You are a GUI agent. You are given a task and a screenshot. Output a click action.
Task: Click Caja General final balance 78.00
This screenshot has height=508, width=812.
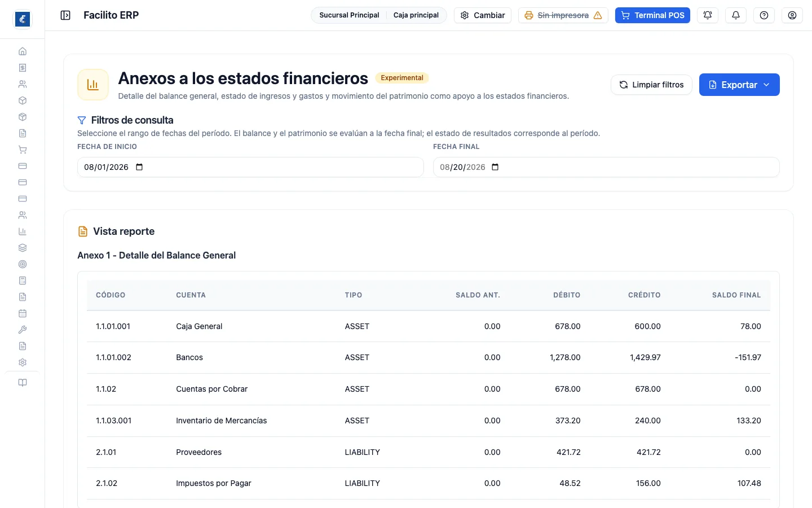[751, 326]
